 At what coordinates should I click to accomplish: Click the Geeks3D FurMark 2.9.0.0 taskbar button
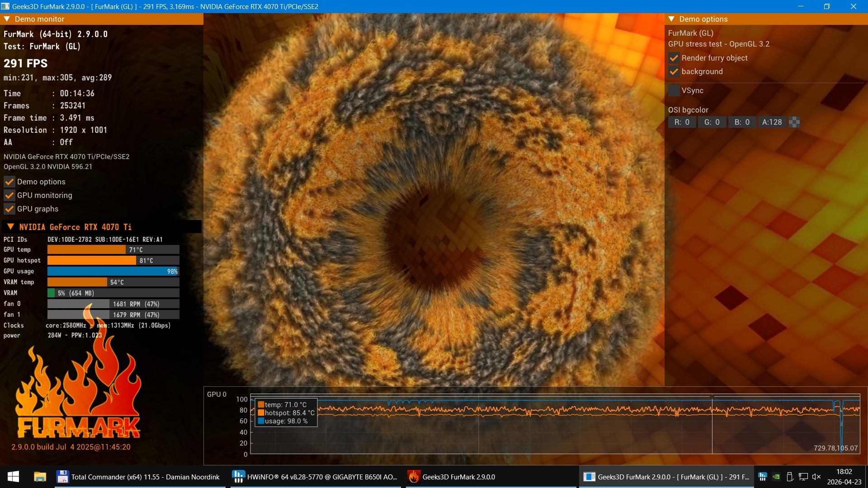pos(452,477)
